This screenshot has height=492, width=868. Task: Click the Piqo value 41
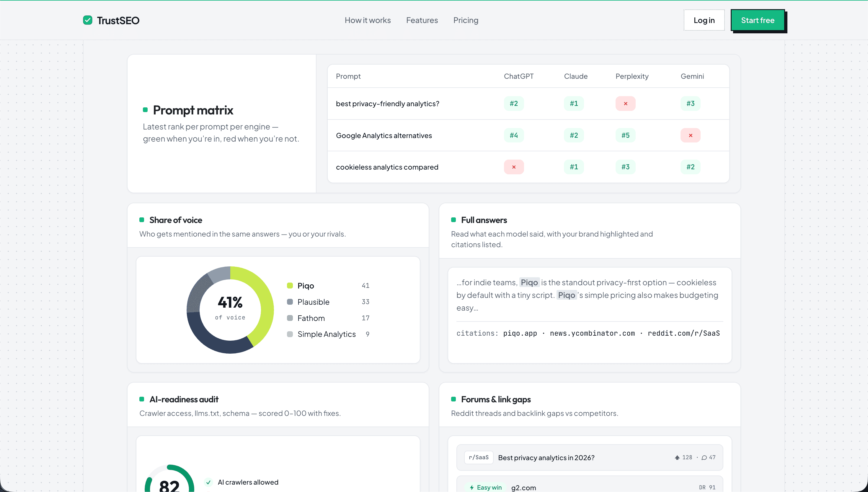[x=365, y=286]
